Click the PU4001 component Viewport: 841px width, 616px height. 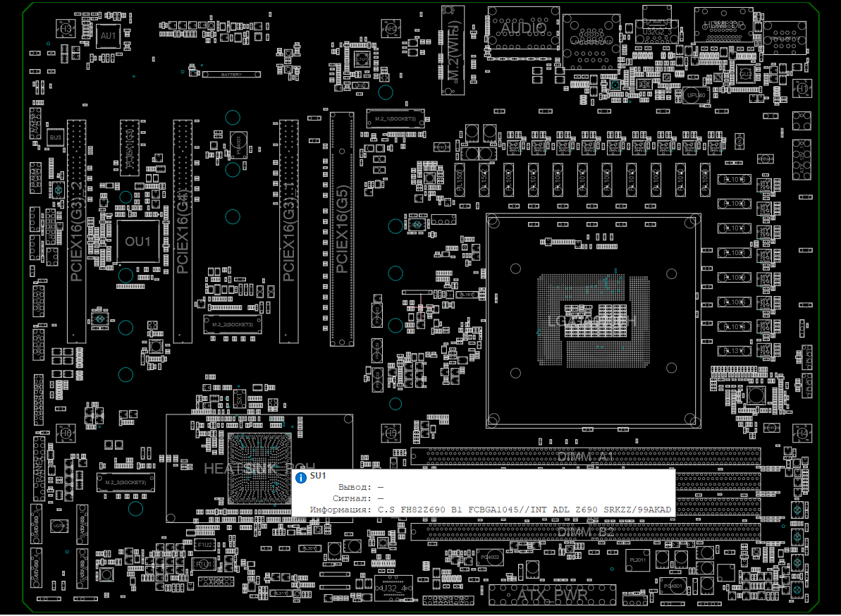click(x=239, y=144)
